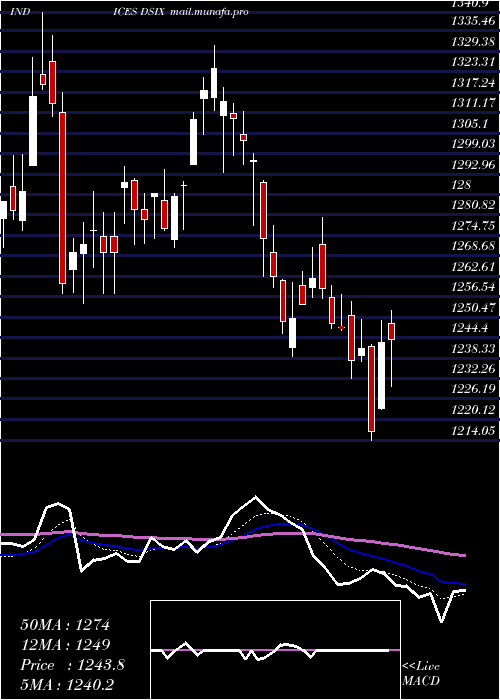
Task: Click the 1232.26 price axis label
Action: 474,369
